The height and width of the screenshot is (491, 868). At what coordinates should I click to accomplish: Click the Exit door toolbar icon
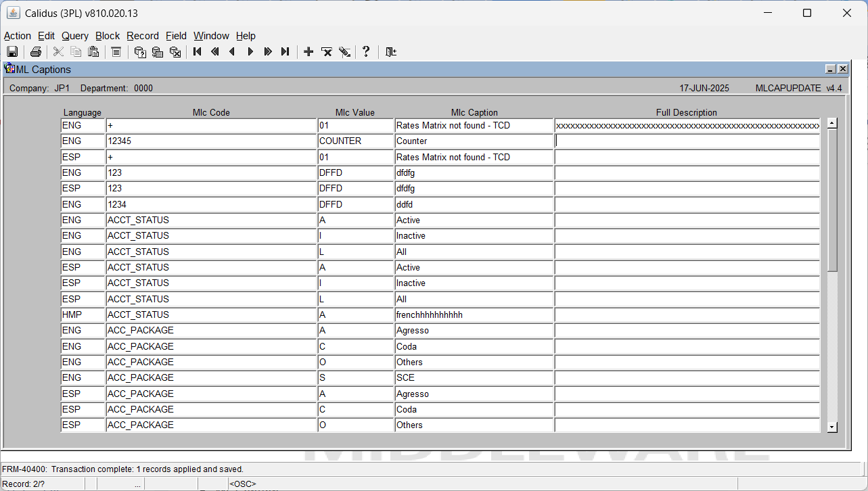(x=390, y=52)
